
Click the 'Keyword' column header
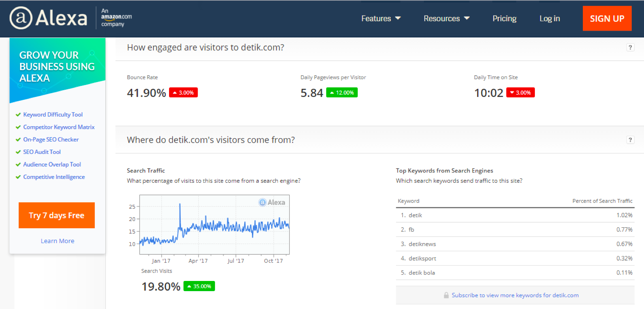(409, 201)
